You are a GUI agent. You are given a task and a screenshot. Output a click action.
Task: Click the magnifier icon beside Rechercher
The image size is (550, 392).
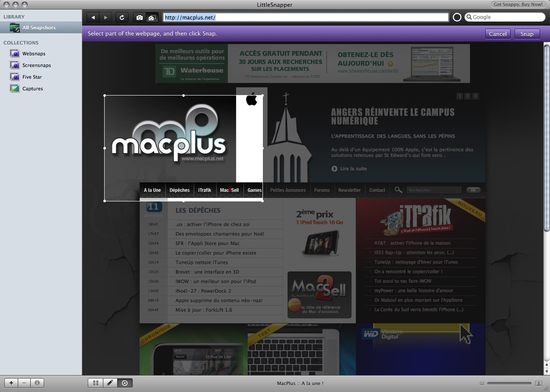click(x=398, y=190)
